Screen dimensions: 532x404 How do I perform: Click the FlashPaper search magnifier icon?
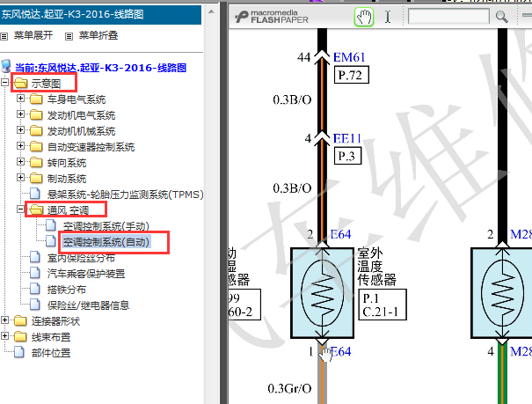(501, 17)
